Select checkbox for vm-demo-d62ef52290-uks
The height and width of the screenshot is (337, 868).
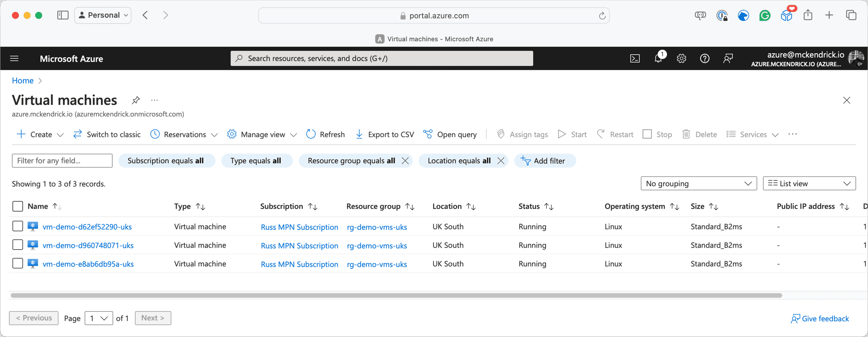[17, 226]
